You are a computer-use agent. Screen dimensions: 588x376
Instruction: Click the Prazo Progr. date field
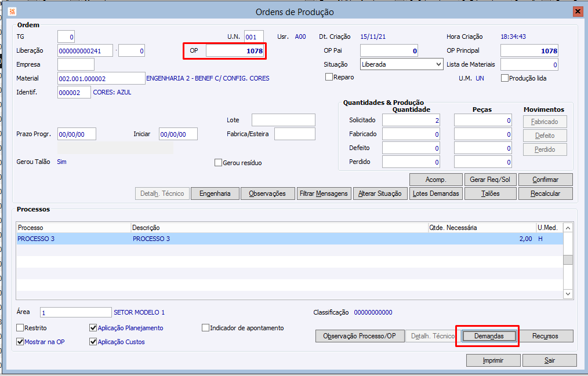[77, 134]
